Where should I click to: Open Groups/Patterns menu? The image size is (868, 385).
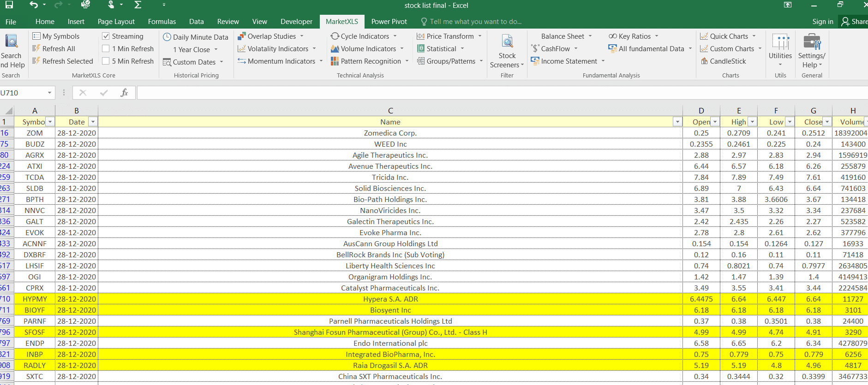450,61
